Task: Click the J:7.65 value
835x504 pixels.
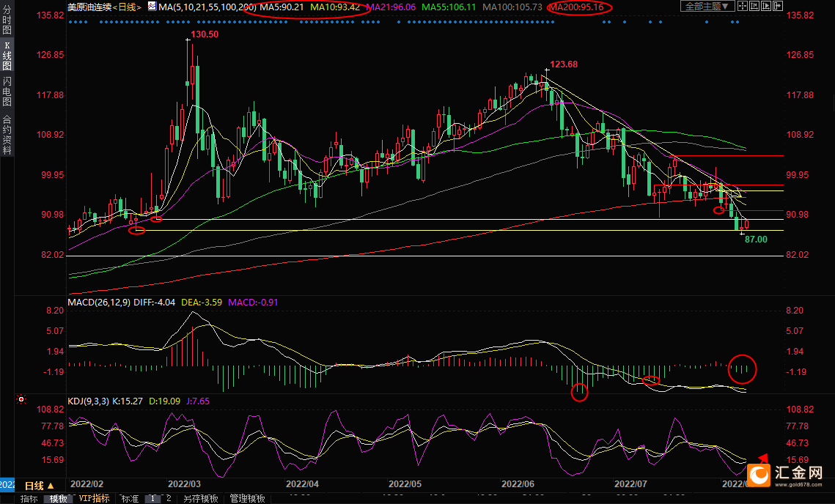Action: click(x=197, y=401)
